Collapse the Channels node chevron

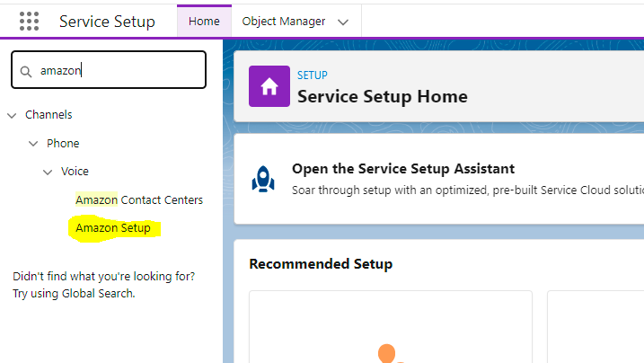coord(12,115)
